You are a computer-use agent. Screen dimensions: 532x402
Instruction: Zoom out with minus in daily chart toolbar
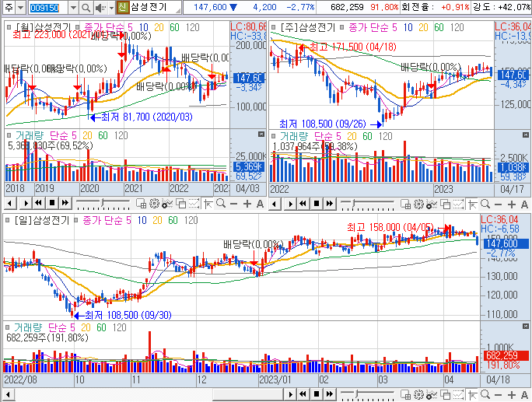point(498,395)
